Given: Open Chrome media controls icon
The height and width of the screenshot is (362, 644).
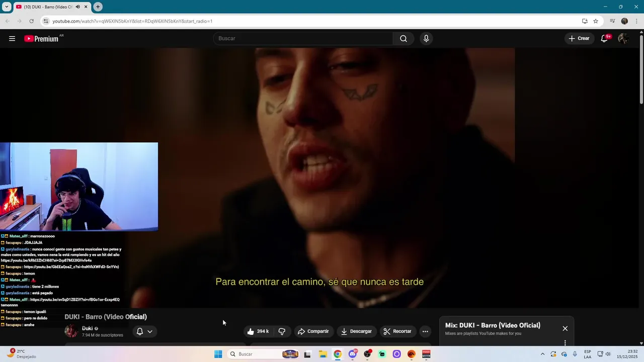Looking at the screenshot, I should 612,21.
